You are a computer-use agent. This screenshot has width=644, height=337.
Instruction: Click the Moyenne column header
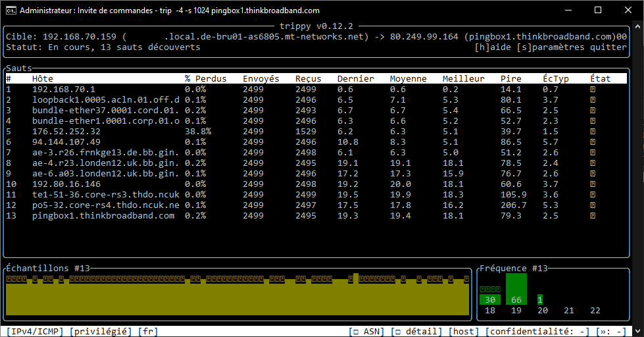tap(409, 78)
